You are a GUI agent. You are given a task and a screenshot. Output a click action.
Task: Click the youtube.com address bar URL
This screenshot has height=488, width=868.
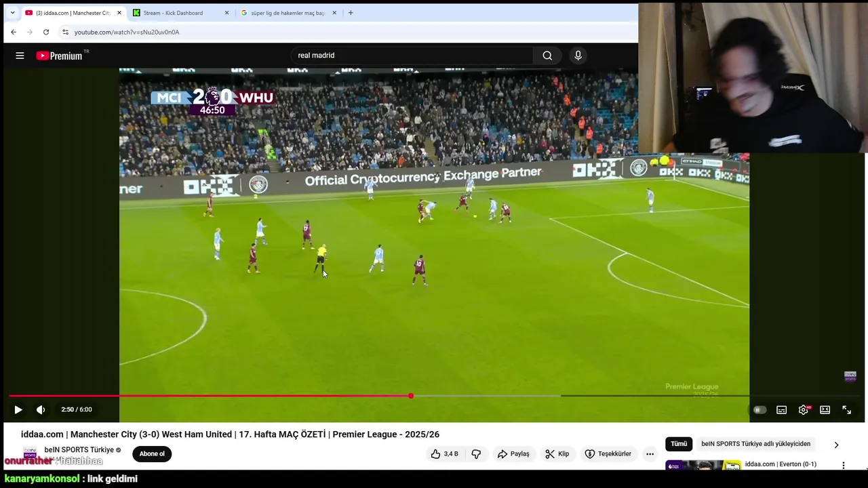click(x=127, y=32)
